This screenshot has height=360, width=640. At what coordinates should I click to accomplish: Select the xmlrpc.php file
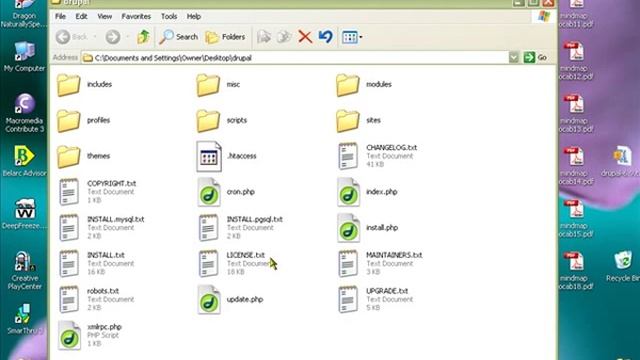(90, 336)
